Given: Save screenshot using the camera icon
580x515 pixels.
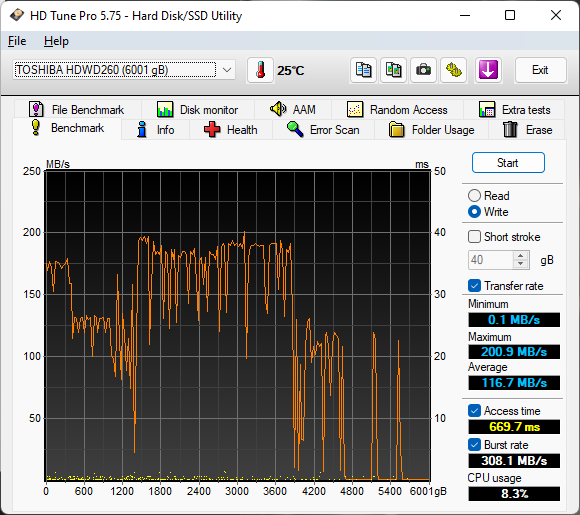Looking at the screenshot, I should [x=423, y=70].
